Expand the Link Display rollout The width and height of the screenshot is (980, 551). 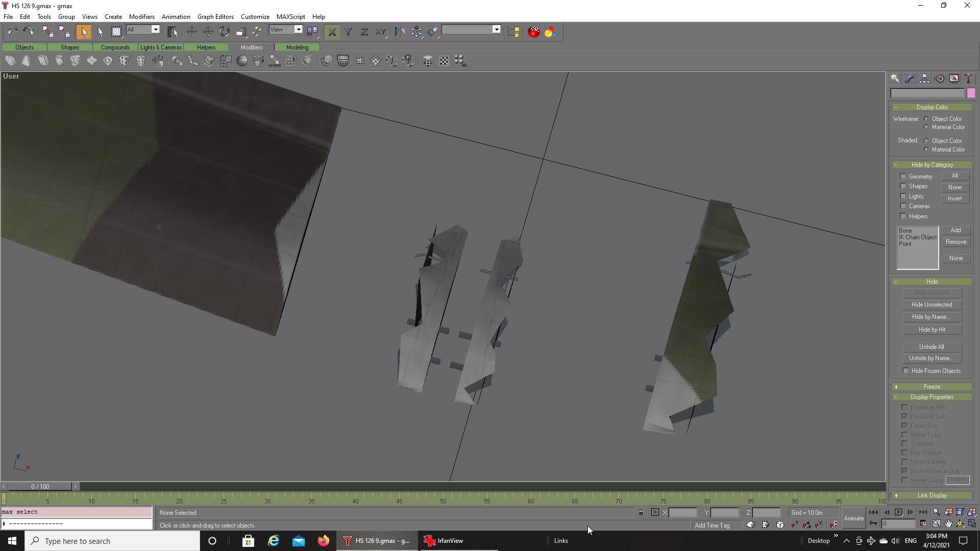pyautogui.click(x=932, y=495)
